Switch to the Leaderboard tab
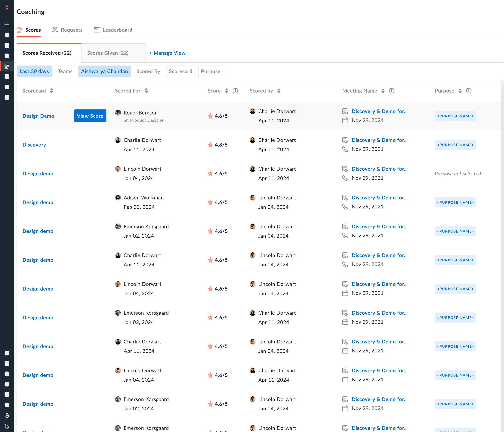The height and width of the screenshot is (432, 504). tap(113, 30)
